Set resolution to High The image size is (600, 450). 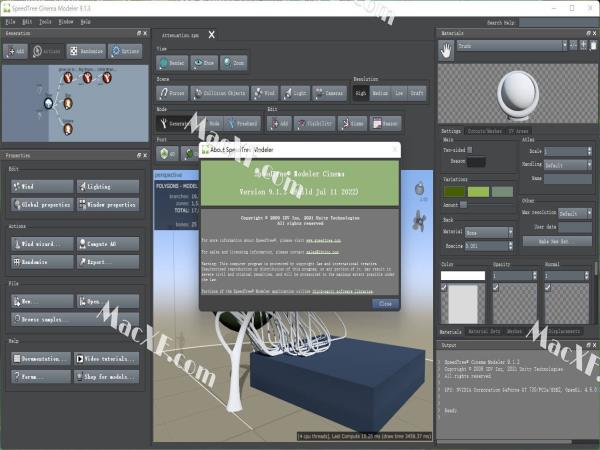point(360,93)
